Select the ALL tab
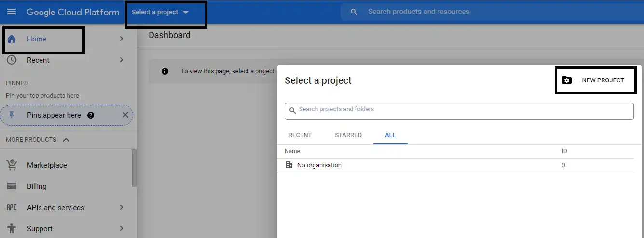 (391, 135)
